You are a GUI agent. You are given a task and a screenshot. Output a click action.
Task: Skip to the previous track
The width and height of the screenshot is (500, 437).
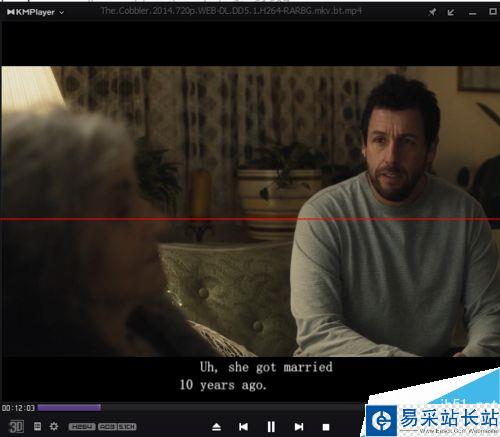click(243, 427)
